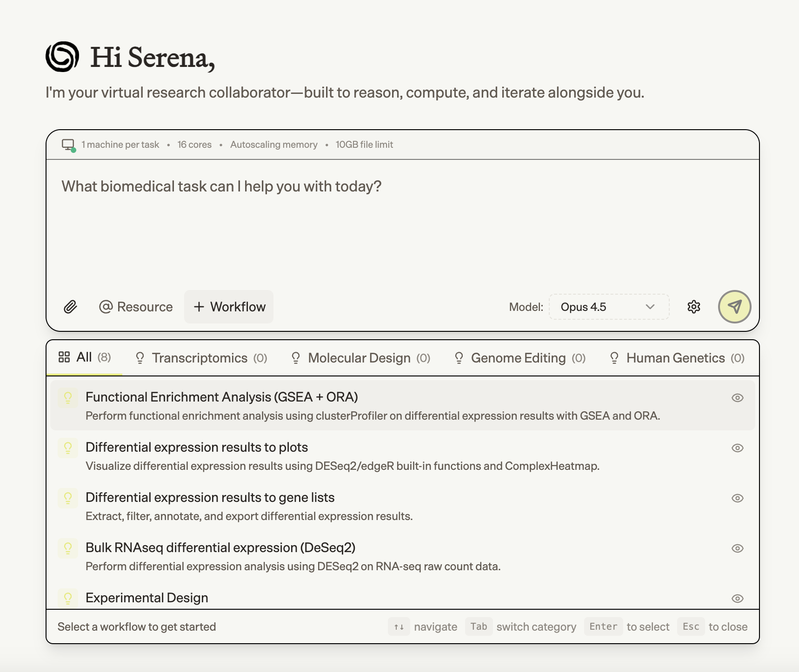
Task: Click the lightbulb icon beside Experimental Design
Action: pos(68,598)
